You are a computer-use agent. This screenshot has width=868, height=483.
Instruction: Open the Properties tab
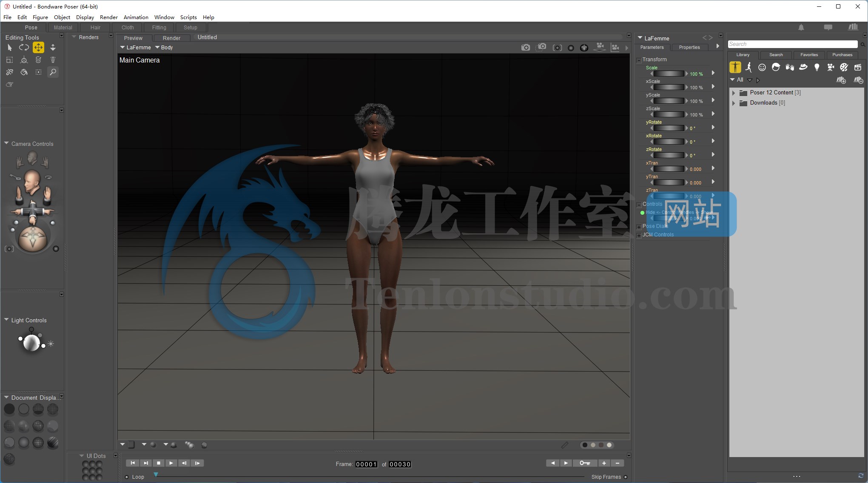pos(689,48)
